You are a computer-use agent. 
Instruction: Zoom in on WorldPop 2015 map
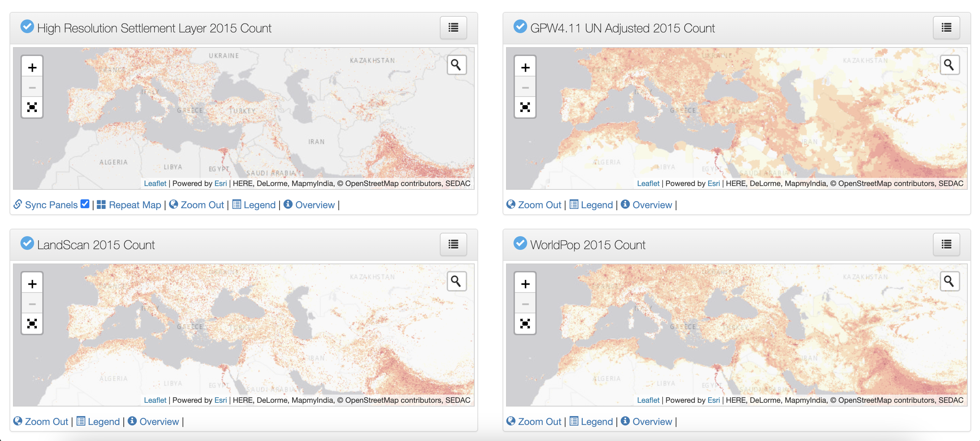coord(525,284)
